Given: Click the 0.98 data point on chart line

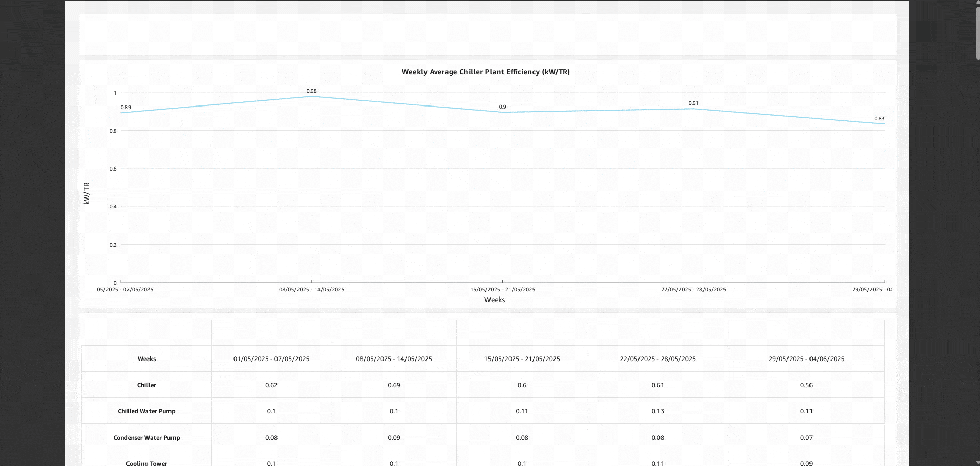Looking at the screenshot, I should coord(312,96).
